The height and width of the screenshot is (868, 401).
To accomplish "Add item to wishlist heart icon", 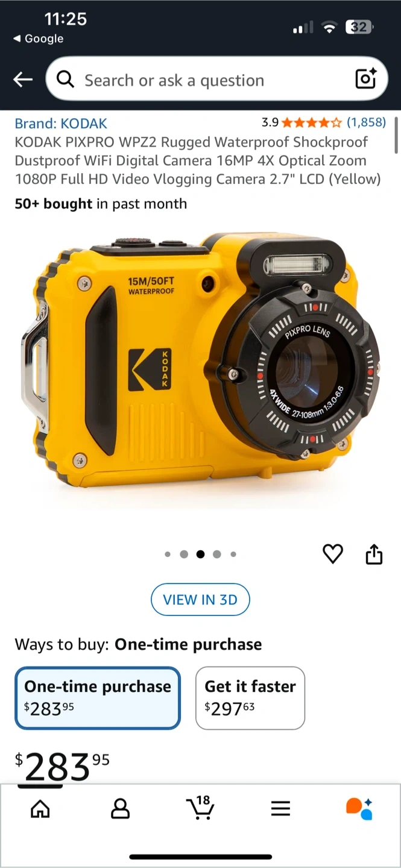I will (333, 553).
